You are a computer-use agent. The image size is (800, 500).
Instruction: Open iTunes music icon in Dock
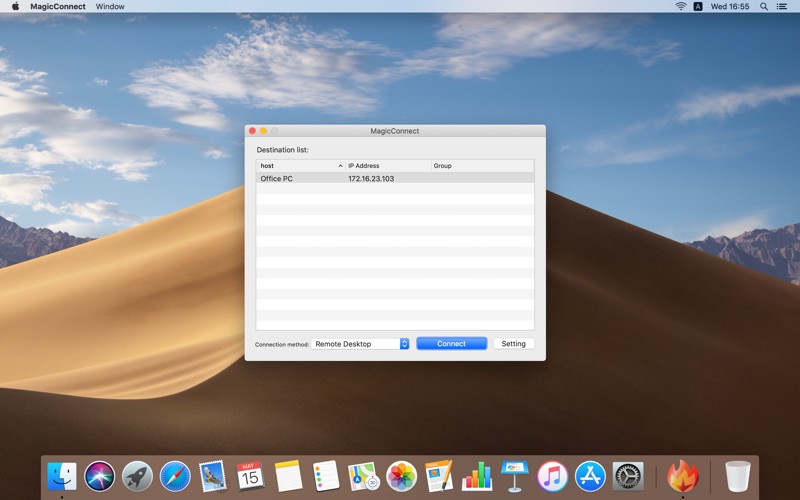553,477
